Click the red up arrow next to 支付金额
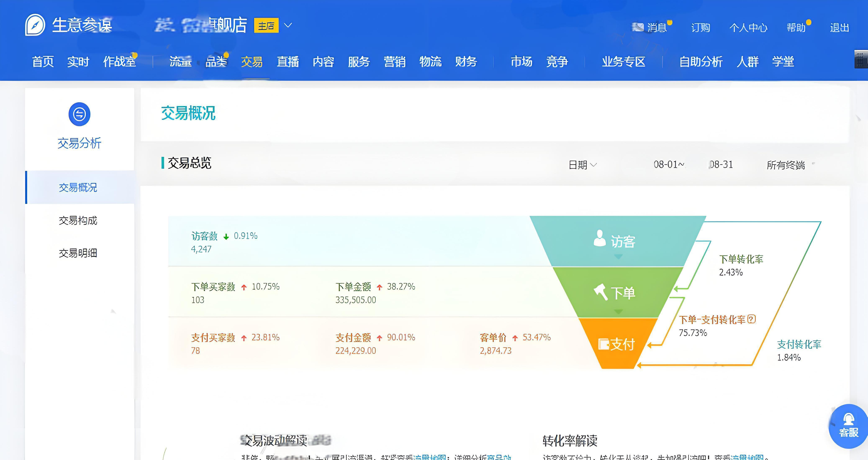The width and height of the screenshot is (868, 460). pyautogui.click(x=379, y=338)
